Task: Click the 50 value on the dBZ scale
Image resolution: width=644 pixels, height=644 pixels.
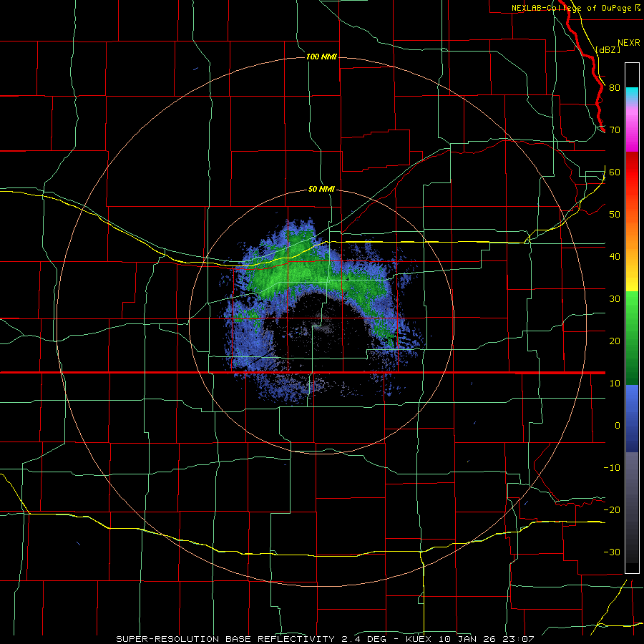Action: click(x=615, y=215)
